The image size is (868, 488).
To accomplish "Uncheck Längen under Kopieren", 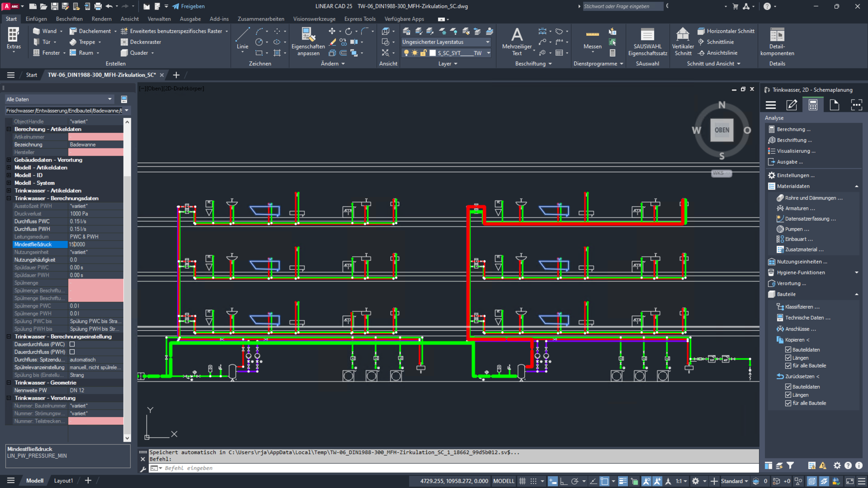I will tap(788, 358).
